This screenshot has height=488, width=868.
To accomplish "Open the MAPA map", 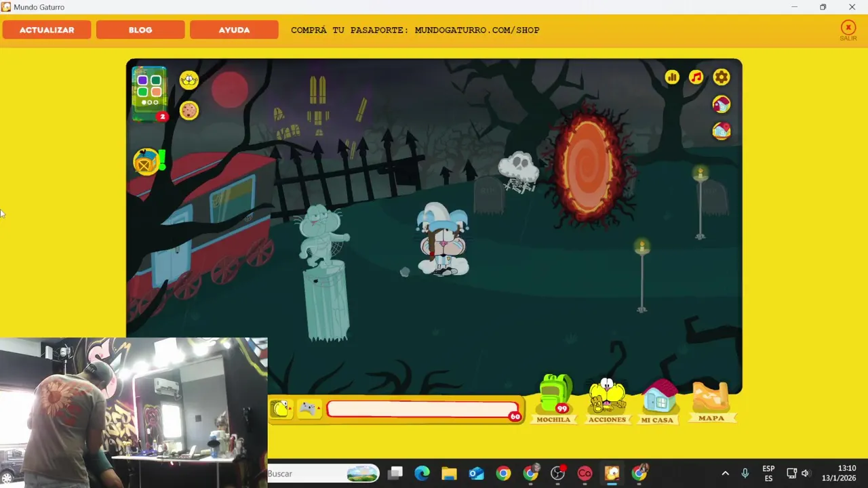I will (x=711, y=402).
